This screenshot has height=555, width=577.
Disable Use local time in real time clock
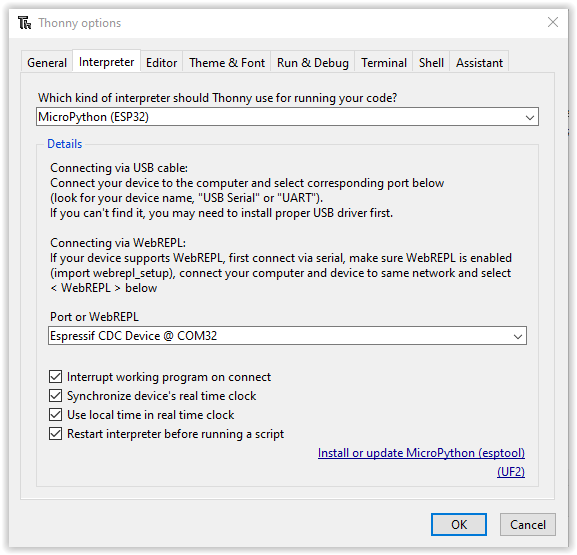point(55,415)
